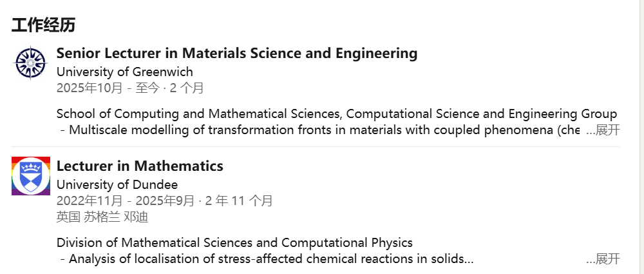Click the University of Dundee crest logo
This screenshot has width=644, height=274.
(30, 176)
